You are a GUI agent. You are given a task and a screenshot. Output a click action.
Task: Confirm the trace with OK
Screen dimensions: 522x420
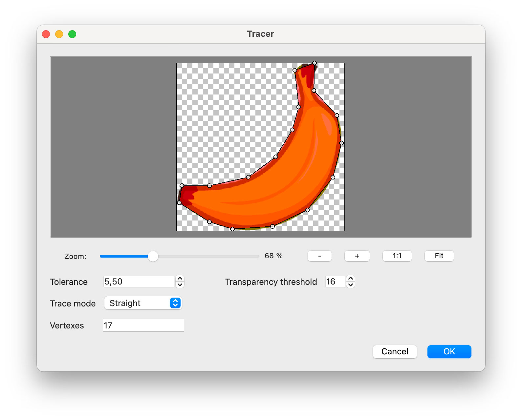[x=449, y=352]
